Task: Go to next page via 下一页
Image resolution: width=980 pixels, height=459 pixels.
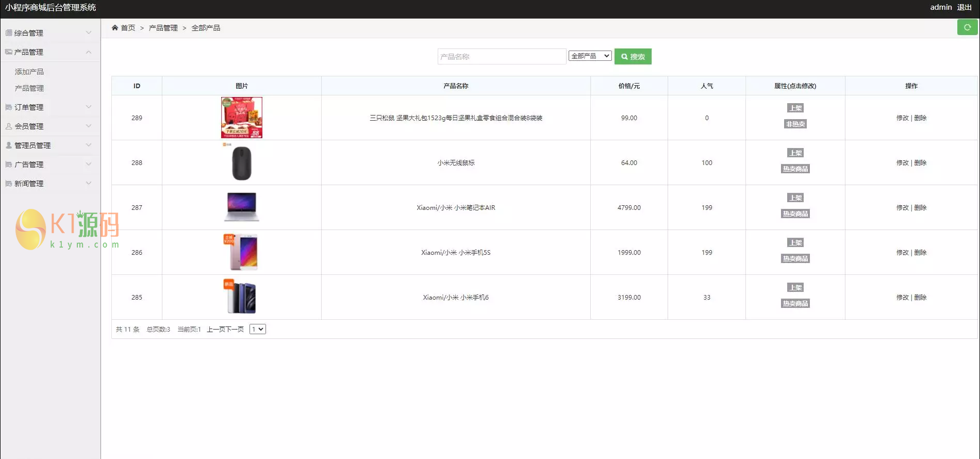Action: (235, 330)
